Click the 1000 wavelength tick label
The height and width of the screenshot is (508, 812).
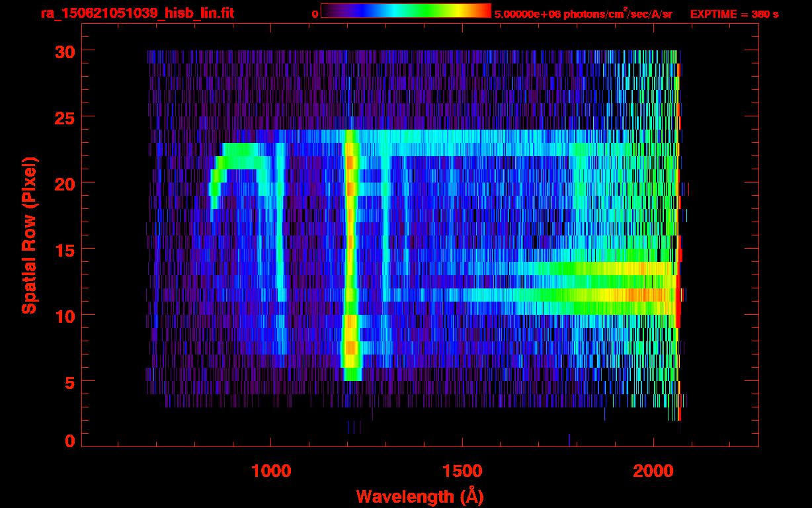click(x=271, y=471)
